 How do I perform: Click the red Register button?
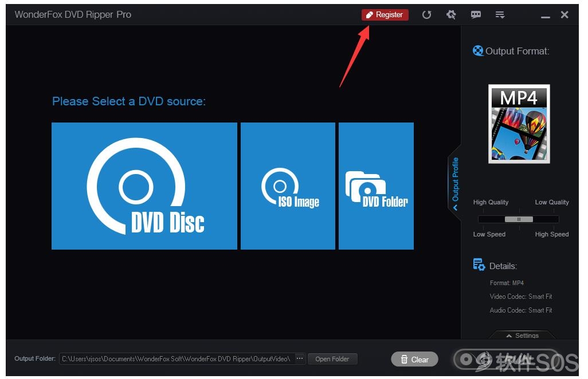coord(385,15)
